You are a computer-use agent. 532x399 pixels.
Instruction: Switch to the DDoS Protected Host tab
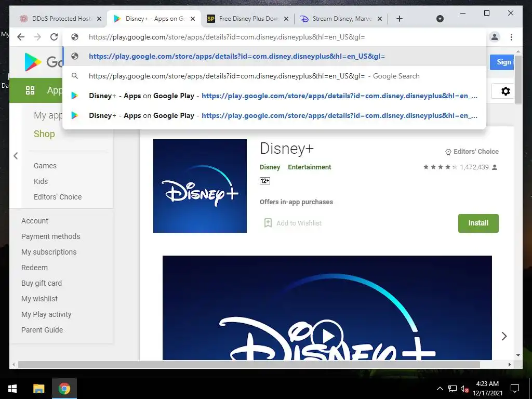click(60, 19)
